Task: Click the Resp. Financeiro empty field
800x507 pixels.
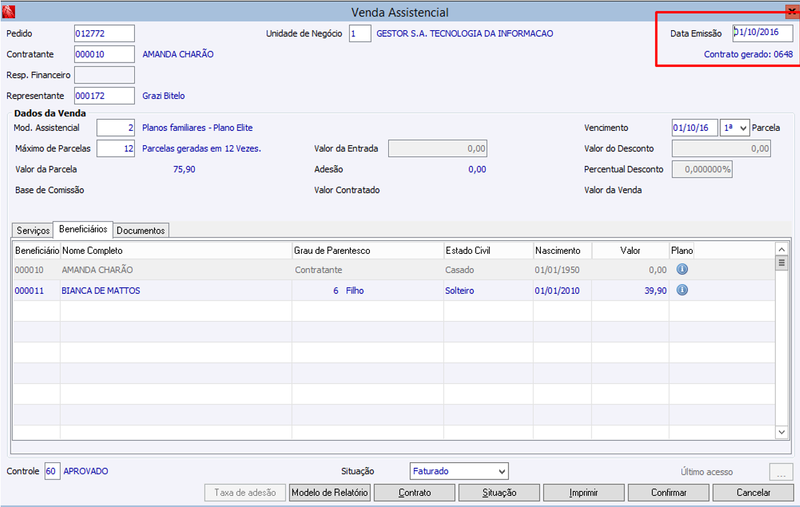Action: 104,75
